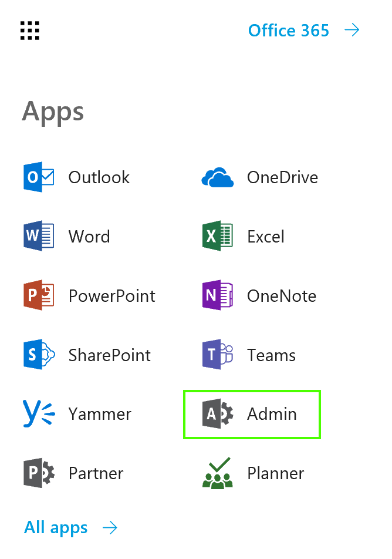The image size is (392, 559).
Task: Open the Outlook app icon
Action: coord(39,177)
